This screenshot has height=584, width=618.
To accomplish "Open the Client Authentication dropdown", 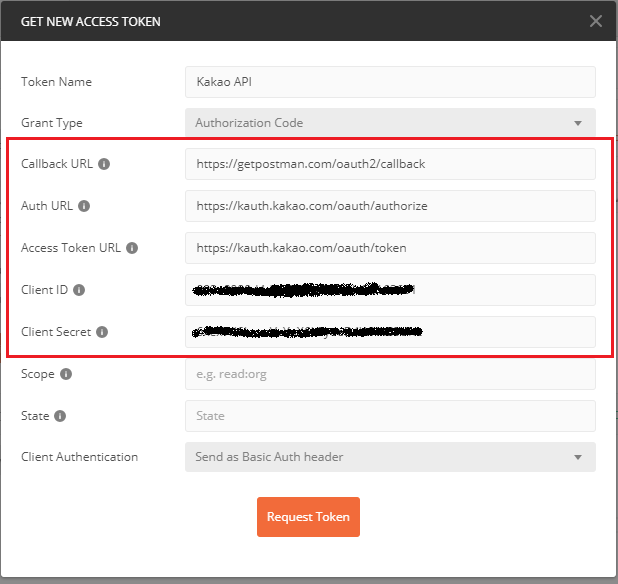I will pyautogui.click(x=390, y=457).
